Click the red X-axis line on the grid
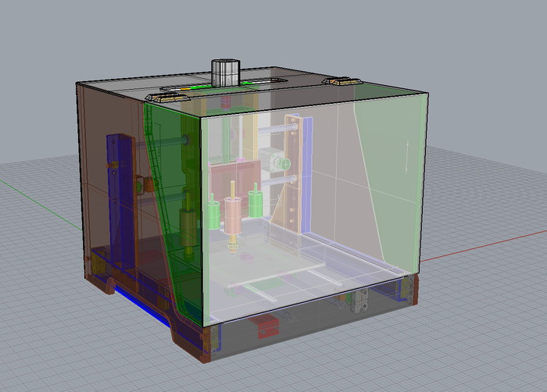Image resolution: width=547 pixels, height=392 pixels. click(483, 246)
